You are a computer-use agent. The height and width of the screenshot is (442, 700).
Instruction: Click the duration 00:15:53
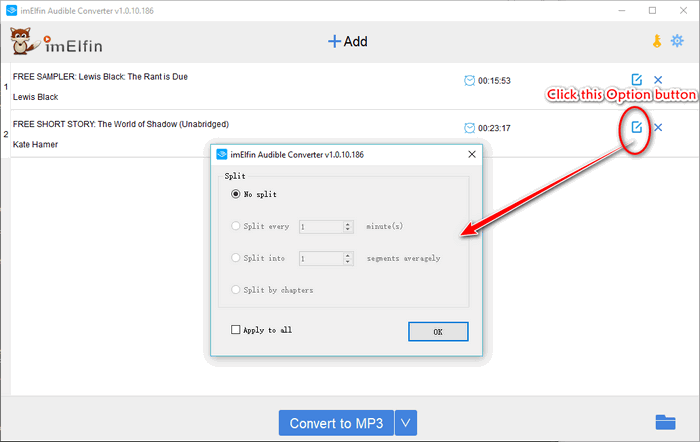(494, 81)
